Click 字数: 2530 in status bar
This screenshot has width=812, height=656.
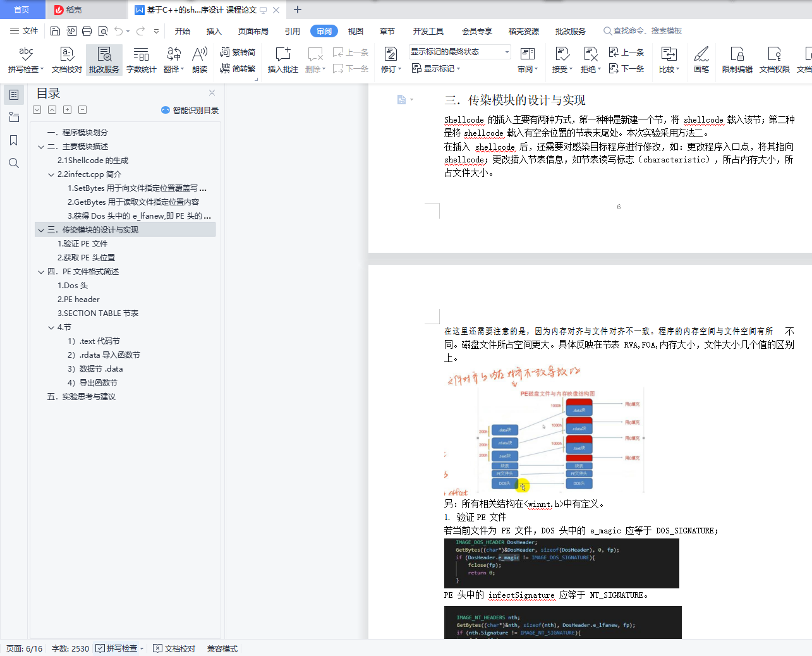click(70, 648)
